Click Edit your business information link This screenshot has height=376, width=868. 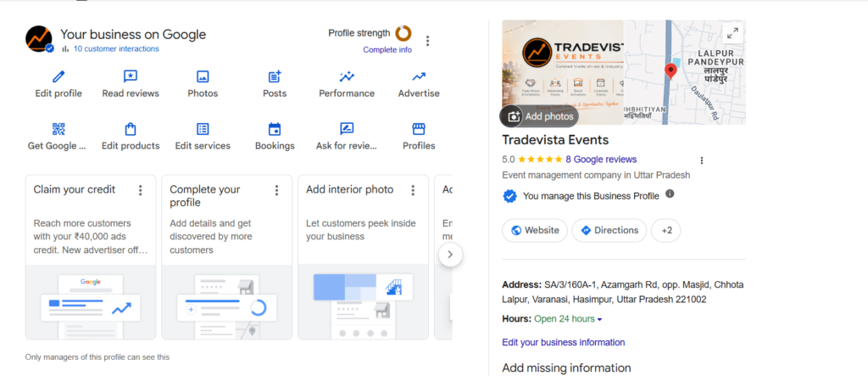pos(564,342)
